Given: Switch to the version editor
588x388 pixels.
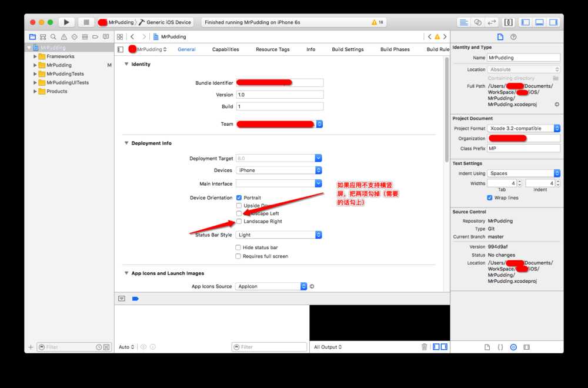Looking at the screenshot, I should click(x=491, y=22).
